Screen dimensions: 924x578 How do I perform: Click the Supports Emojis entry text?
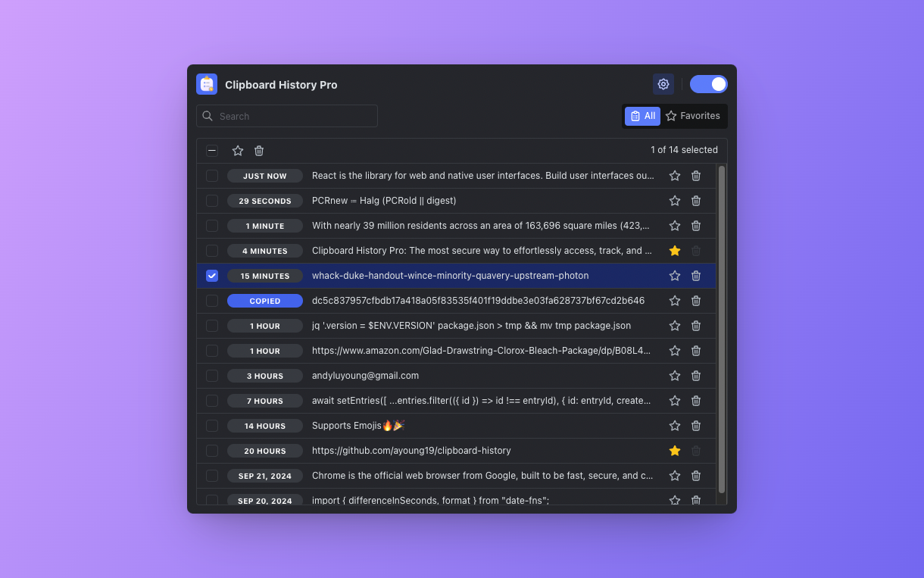[x=358, y=426]
